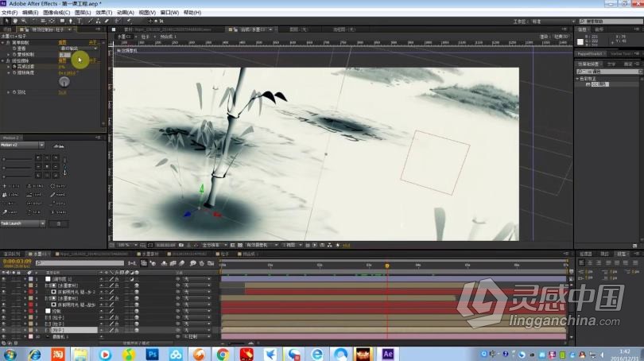Switch to the 粒子 timeline tab

(225, 254)
